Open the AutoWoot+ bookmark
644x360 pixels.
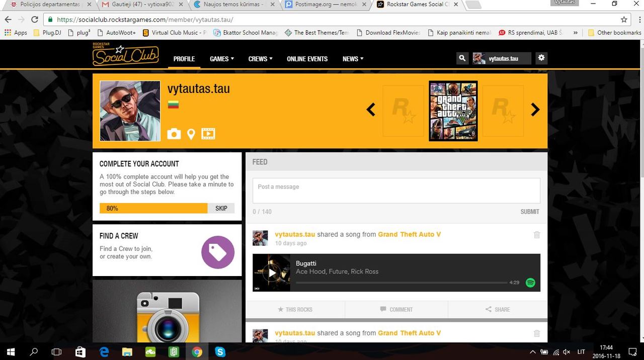pos(116,33)
